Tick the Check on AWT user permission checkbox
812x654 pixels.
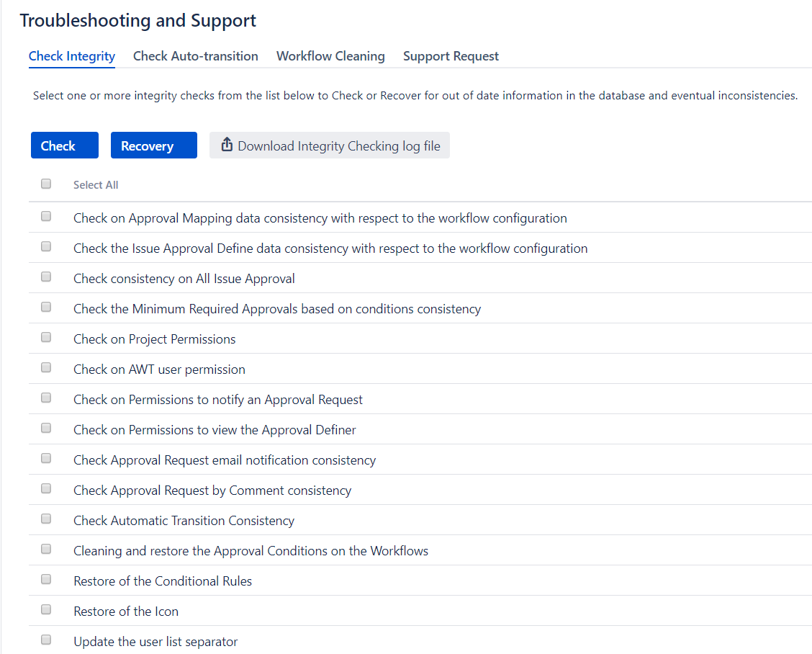(x=46, y=367)
